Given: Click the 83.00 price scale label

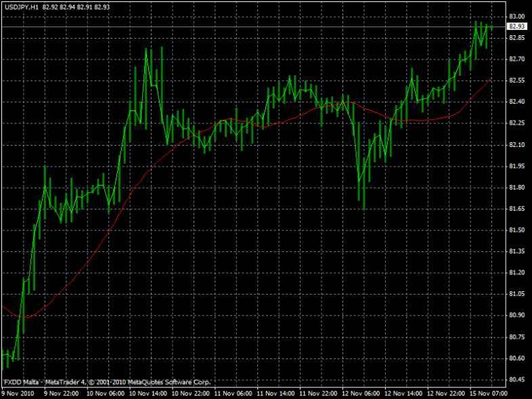Looking at the screenshot, I should 516,16.
